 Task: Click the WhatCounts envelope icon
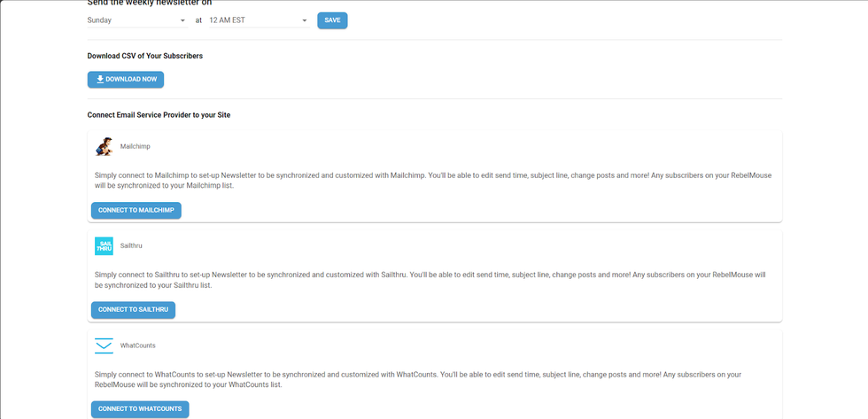point(105,345)
